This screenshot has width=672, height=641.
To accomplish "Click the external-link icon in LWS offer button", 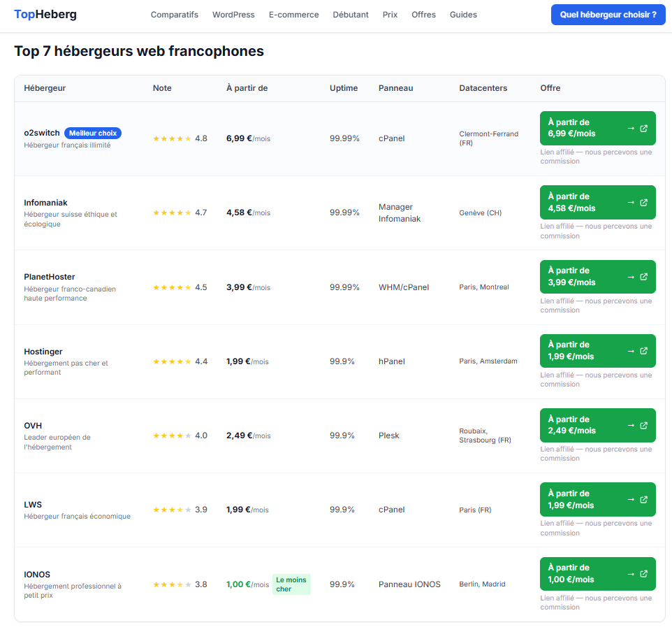I will point(644,500).
